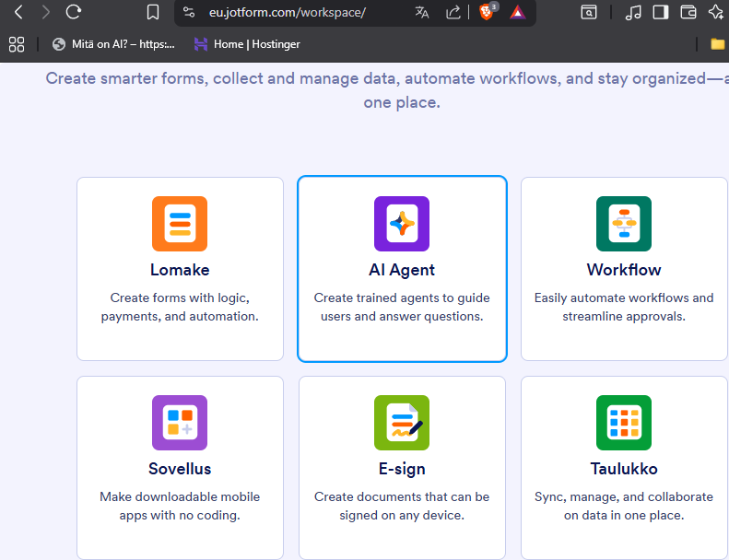The height and width of the screenshot is (560, 729).
Task: Click the browser back arrow
Action: [x=18, y=12]
